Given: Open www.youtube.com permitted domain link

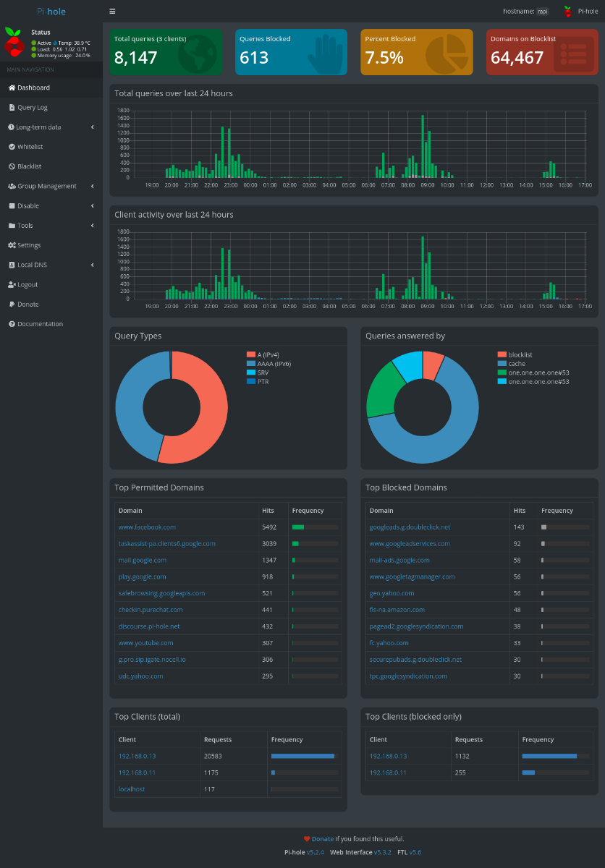Looking at the screenshot, I should tap(145, 643).
